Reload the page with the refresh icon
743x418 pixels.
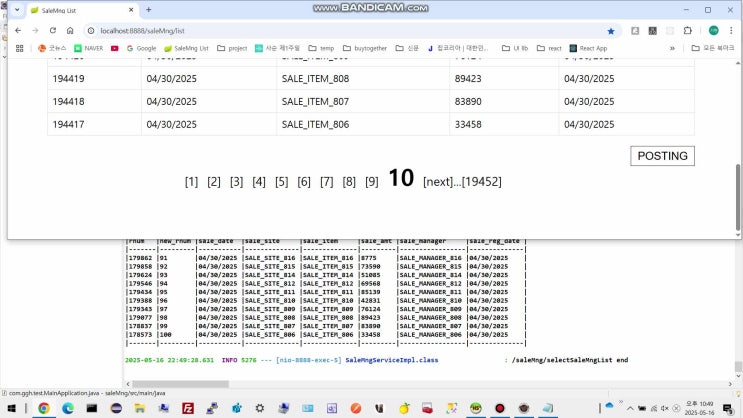pos(53,30)
